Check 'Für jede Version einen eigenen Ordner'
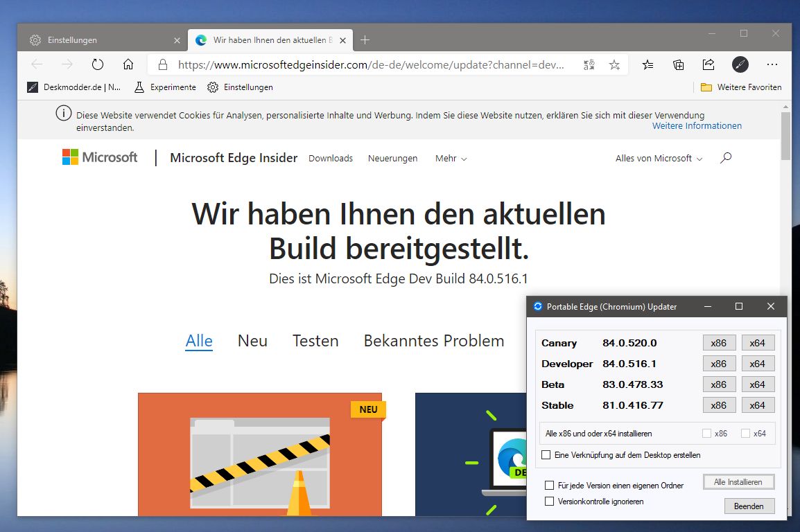The width and height of the screenshot is (800, 532). (x=550, y=485)
